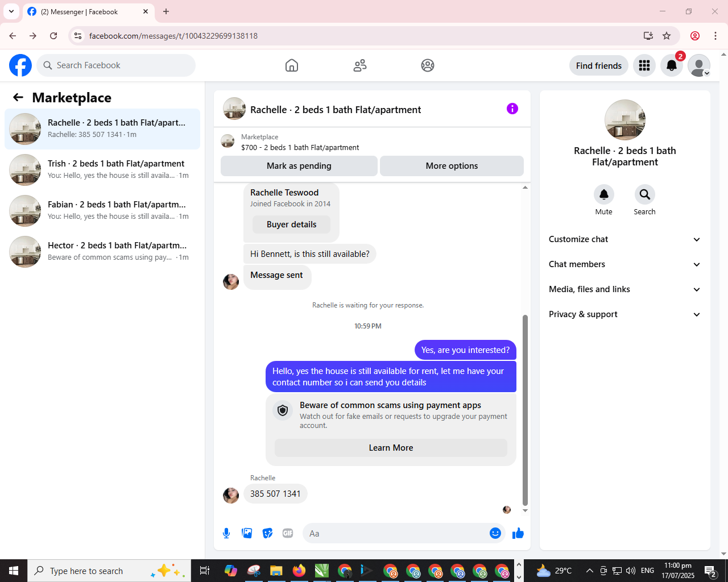This screenshot has height=582, width=728.
Task: Open emoji picker in message box
Action: [495, 533]
